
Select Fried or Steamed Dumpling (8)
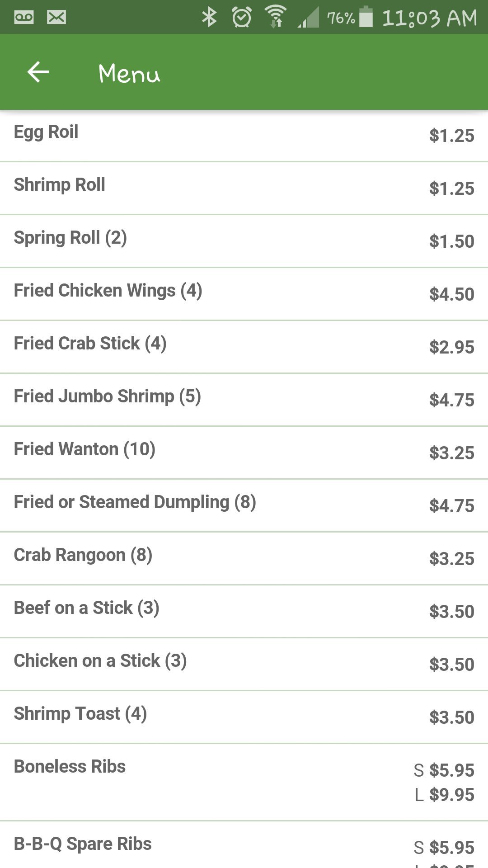[135, 502]
